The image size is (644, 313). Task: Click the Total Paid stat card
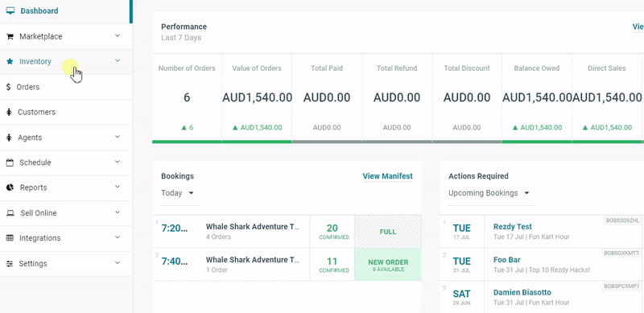click(327, 98)
